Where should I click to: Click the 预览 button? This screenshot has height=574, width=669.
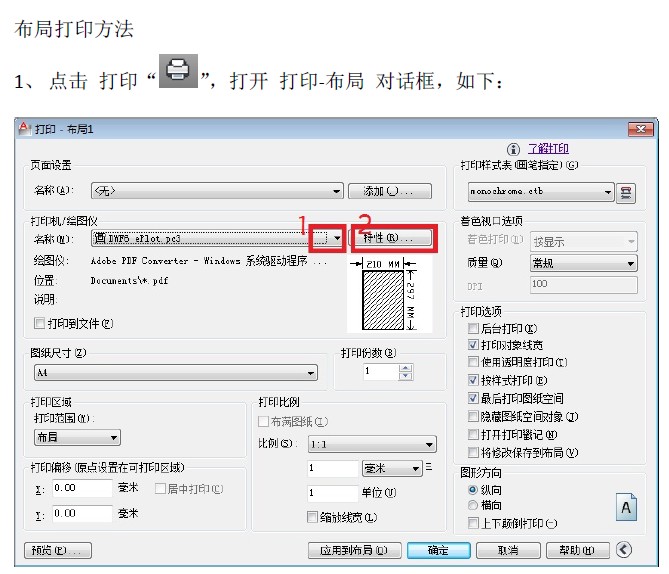[x=58, y=551]
